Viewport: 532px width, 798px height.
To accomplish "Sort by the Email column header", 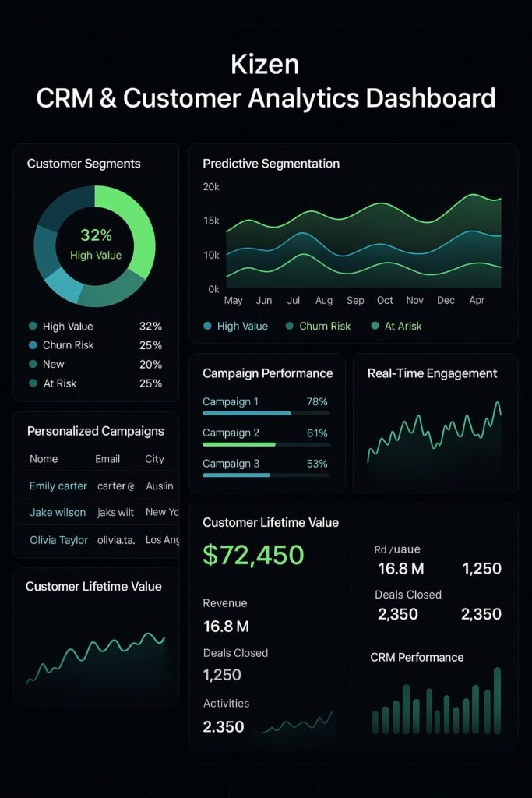I will (x=107, y=459).
